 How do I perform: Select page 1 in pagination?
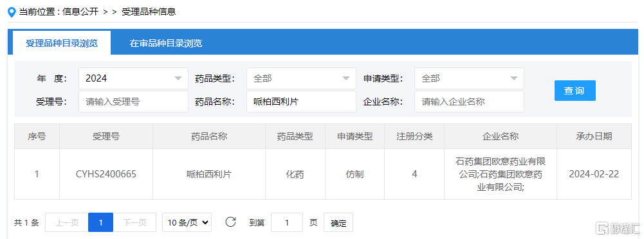click(100, 222)
